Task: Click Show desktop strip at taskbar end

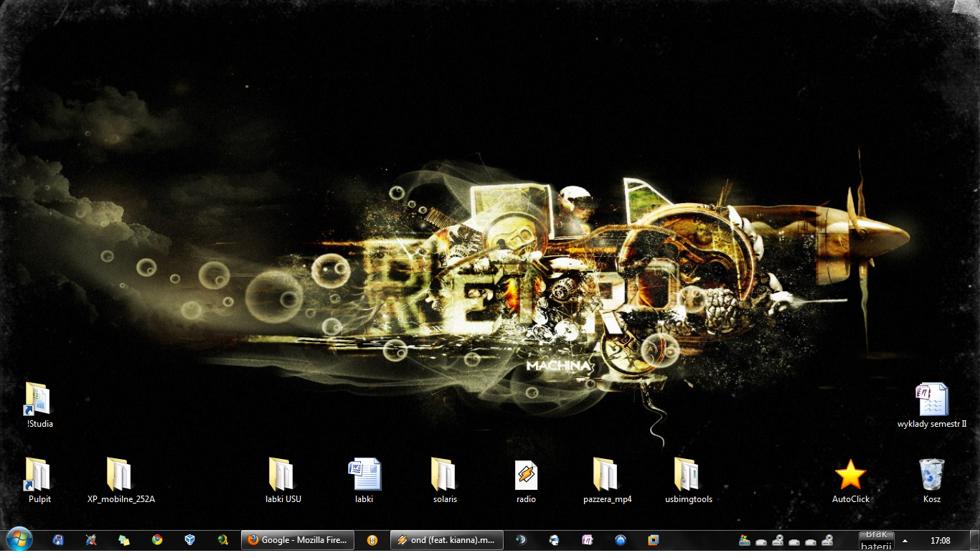Action: point(976,540)
